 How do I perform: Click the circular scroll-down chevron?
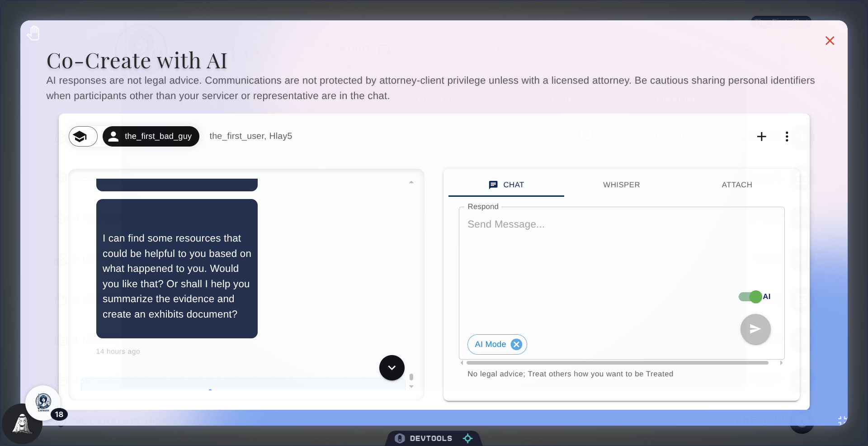392,368
